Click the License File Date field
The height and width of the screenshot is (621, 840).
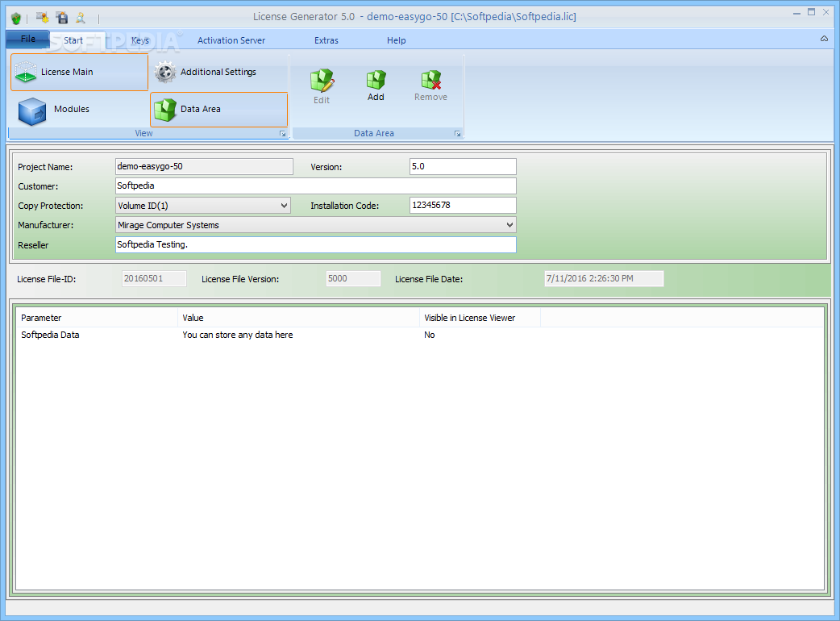(604, 278)
